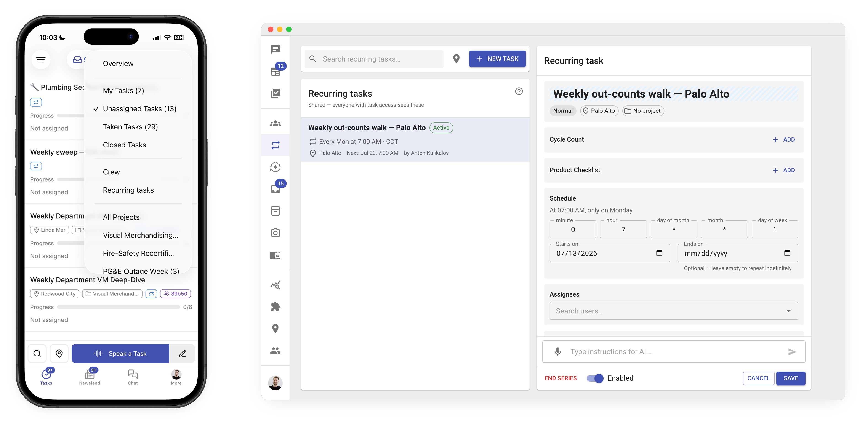The height and width of the screenshot is (423, 868).
Task: Add a Product Checklist
Action: [783, 170]
